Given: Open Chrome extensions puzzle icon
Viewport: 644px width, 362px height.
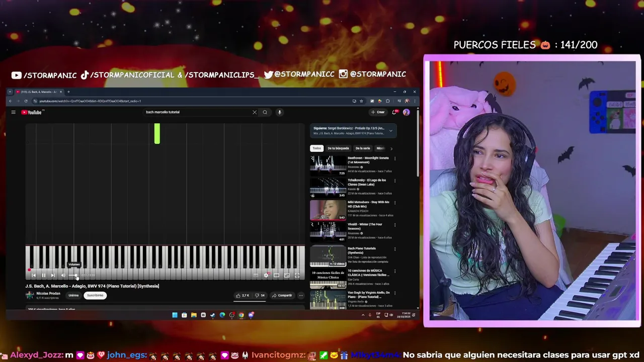Looking at the screenshot, I should 388,101.
